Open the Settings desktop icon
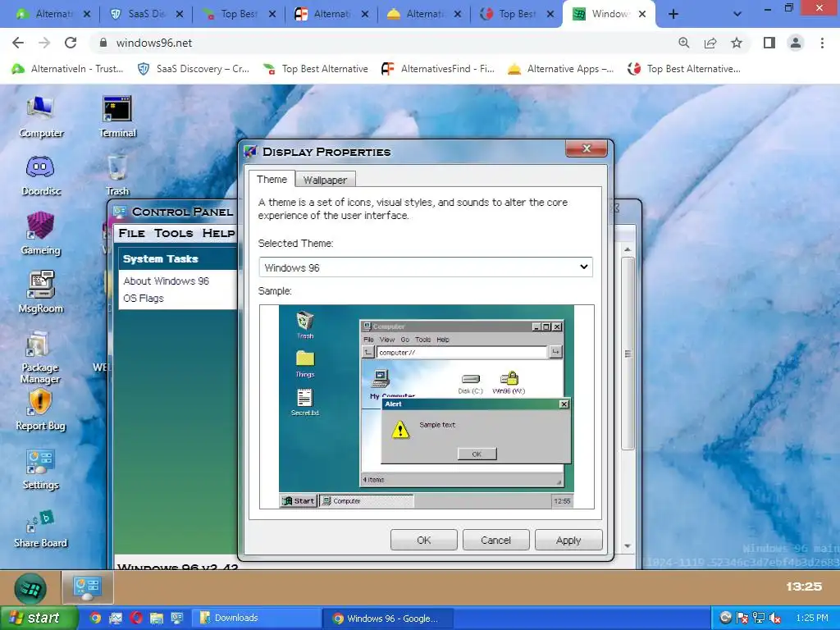Screen dimensions: 840x630 tap(41, 470)
